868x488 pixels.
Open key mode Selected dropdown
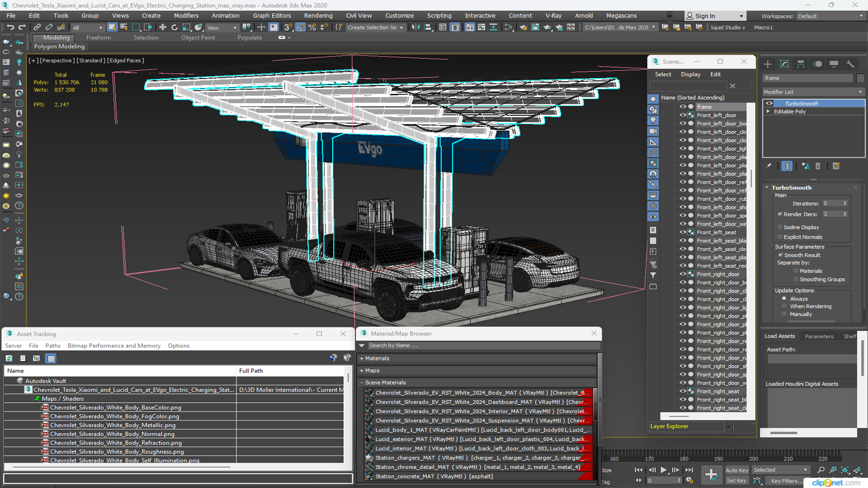coord(780,470)
